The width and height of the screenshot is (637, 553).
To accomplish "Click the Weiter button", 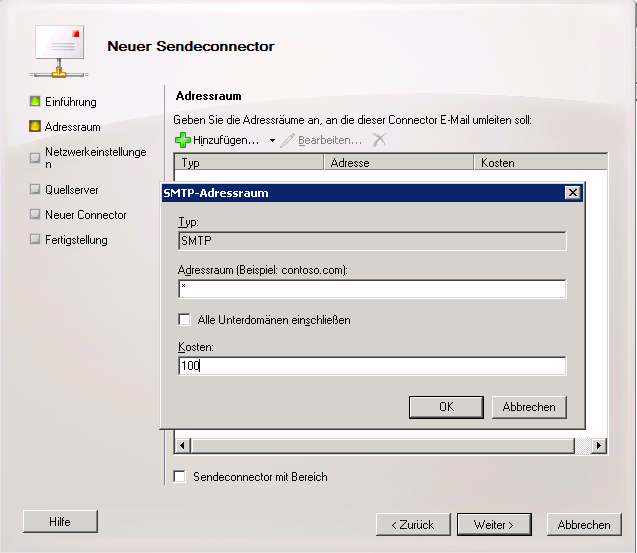I will 494,525.
